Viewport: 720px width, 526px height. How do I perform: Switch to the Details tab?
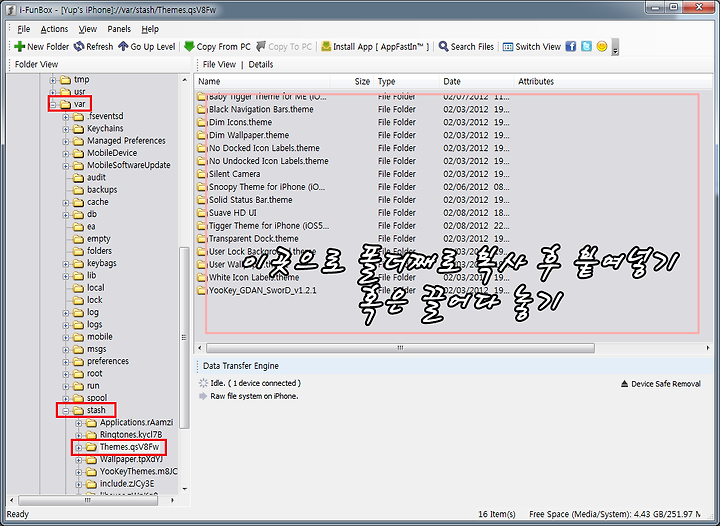pos(260,64)
